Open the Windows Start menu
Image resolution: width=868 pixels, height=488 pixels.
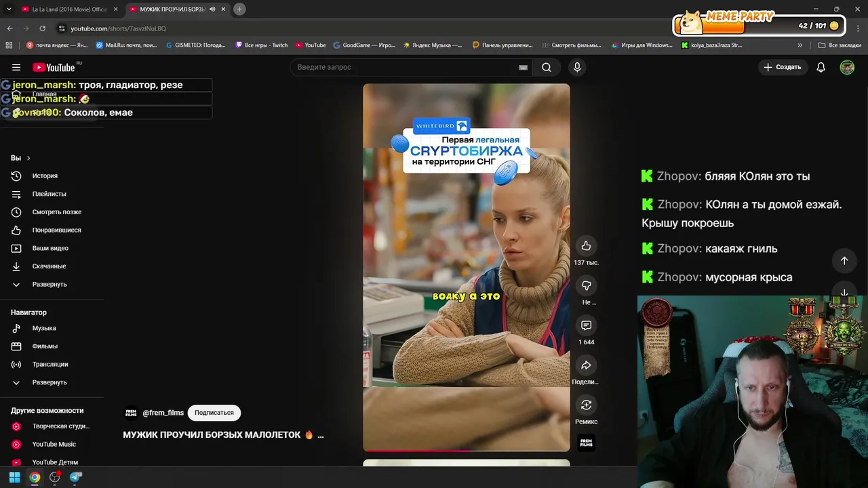(x=14, y=477)
